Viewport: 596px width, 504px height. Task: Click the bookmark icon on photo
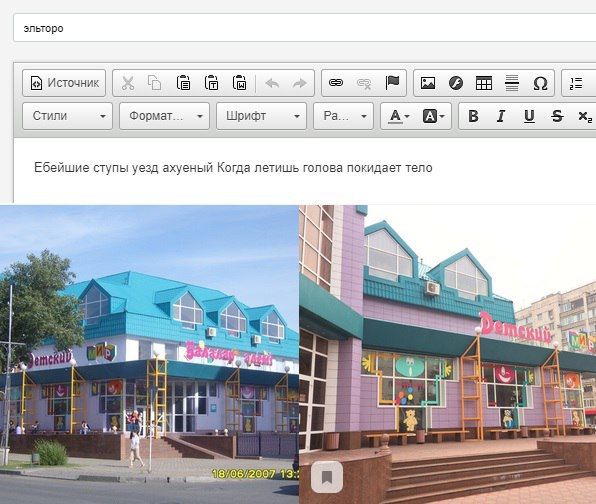click(327, 477)
